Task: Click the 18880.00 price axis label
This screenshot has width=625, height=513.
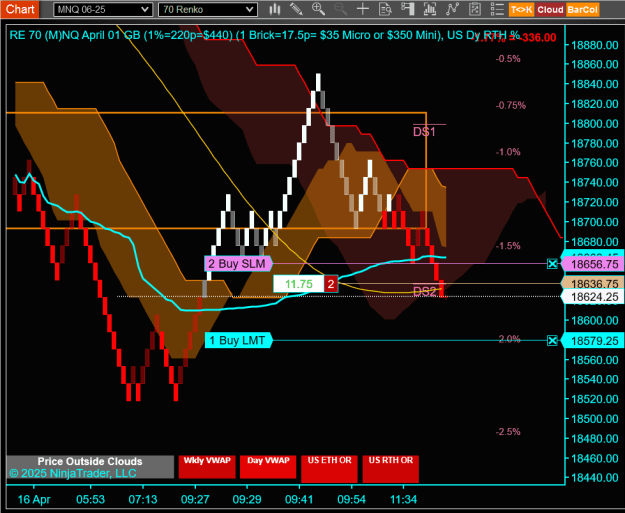Action: click(595, 45)
